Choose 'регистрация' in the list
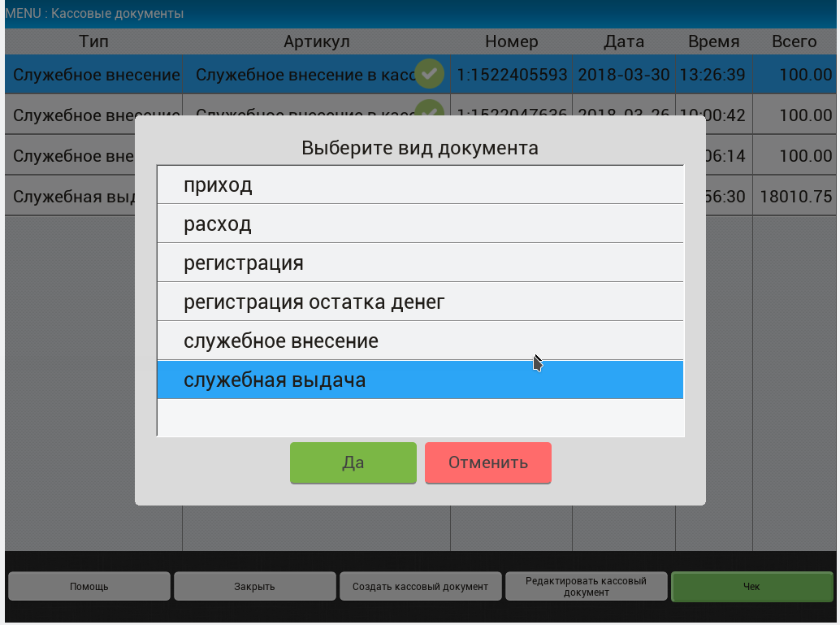Screen dimensions: 840x625 click(x=420, y=263)
